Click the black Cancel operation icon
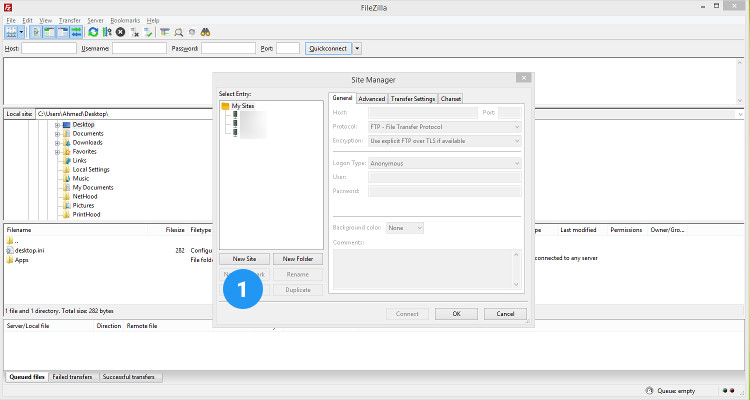750x400 pixels. coord(121,32)
